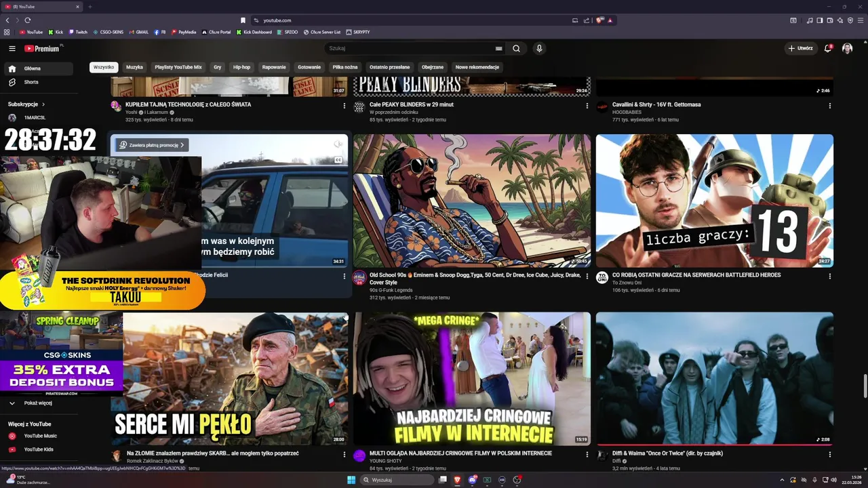868x488 pixels.
Task: Select the Obejrzane filter chip
Action: pos(433,67)
